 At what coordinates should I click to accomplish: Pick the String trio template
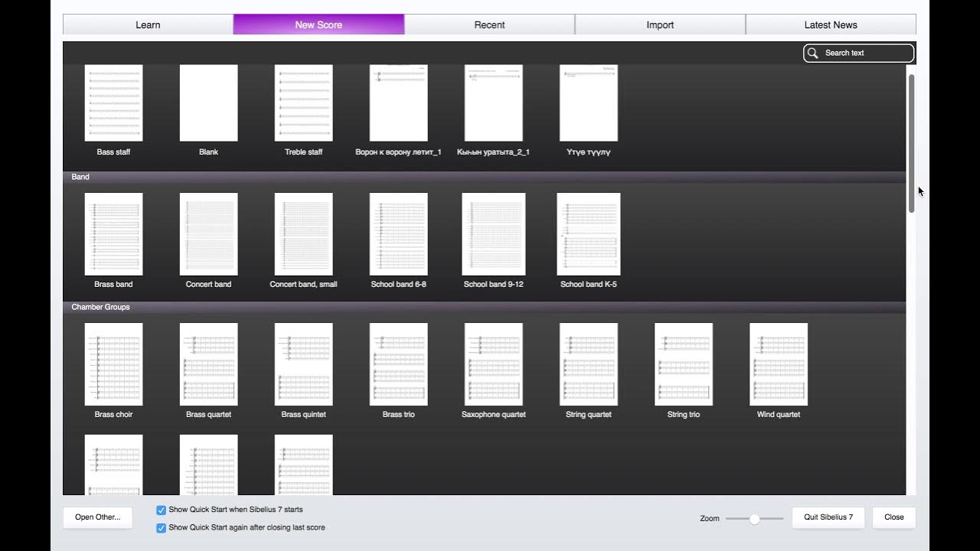(x=683, y=364)
